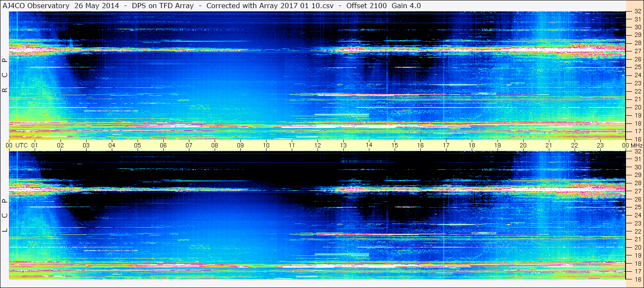Select the 21 hour marker on UTC time axis
Viewport: 644px width, 288px height.
click(x=549, y=145)
